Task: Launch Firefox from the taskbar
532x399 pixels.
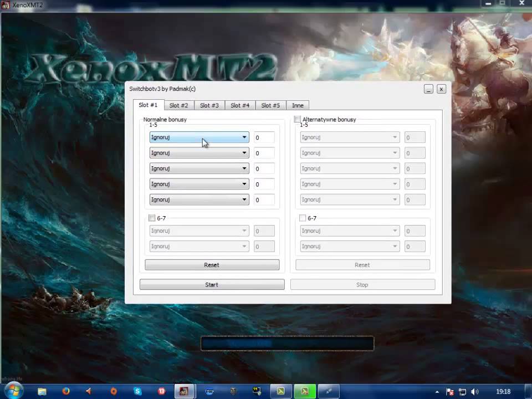Action: point(66,391)
